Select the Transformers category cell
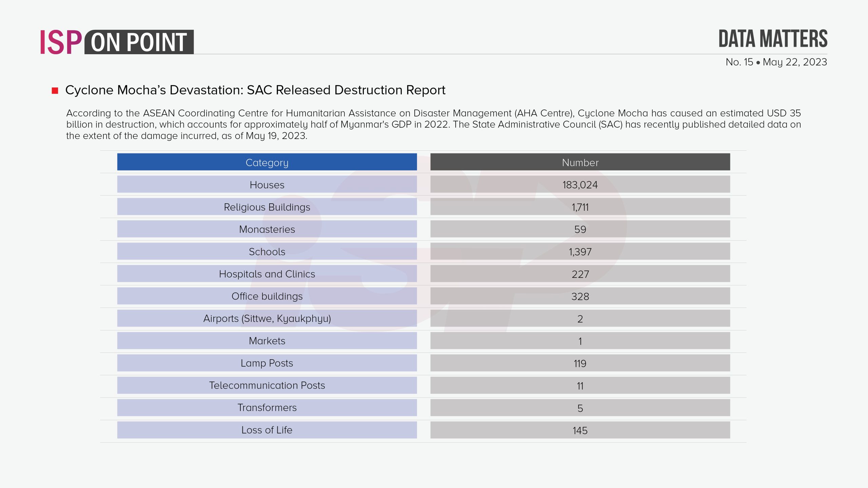The height and width of the screenshot is (488, 868). [x=267, y=408]
